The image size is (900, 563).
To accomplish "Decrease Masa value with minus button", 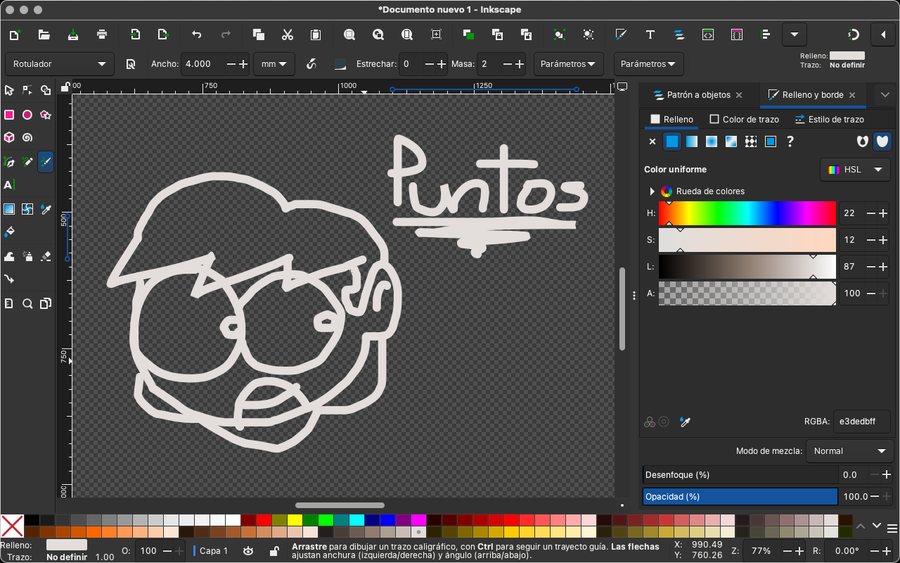I will coord(507,64).
